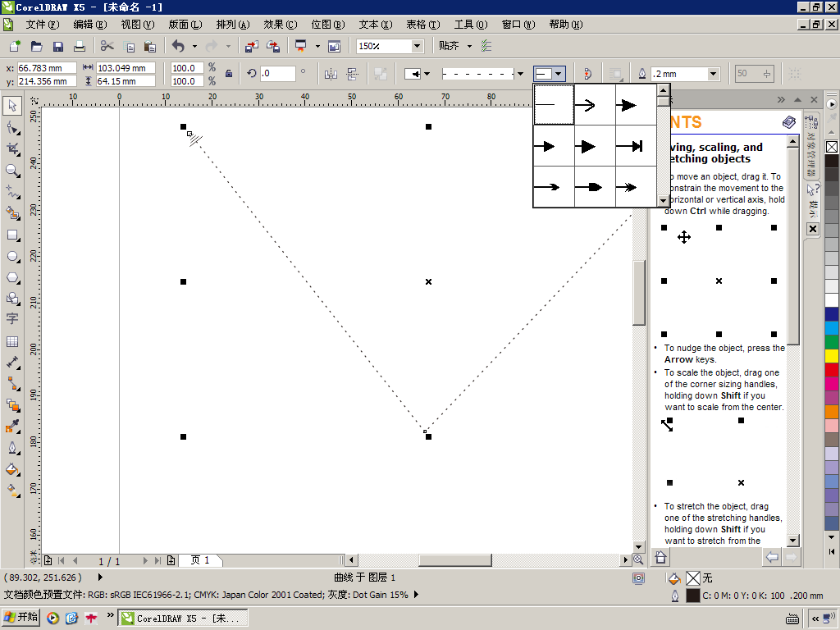This screenshot has width=840, height=630.
Task: Select the Rectangle tool
Action: click(12, 235)
